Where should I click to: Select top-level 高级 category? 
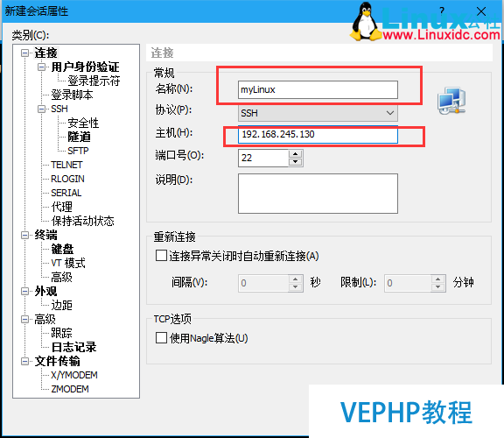[45, 319]
